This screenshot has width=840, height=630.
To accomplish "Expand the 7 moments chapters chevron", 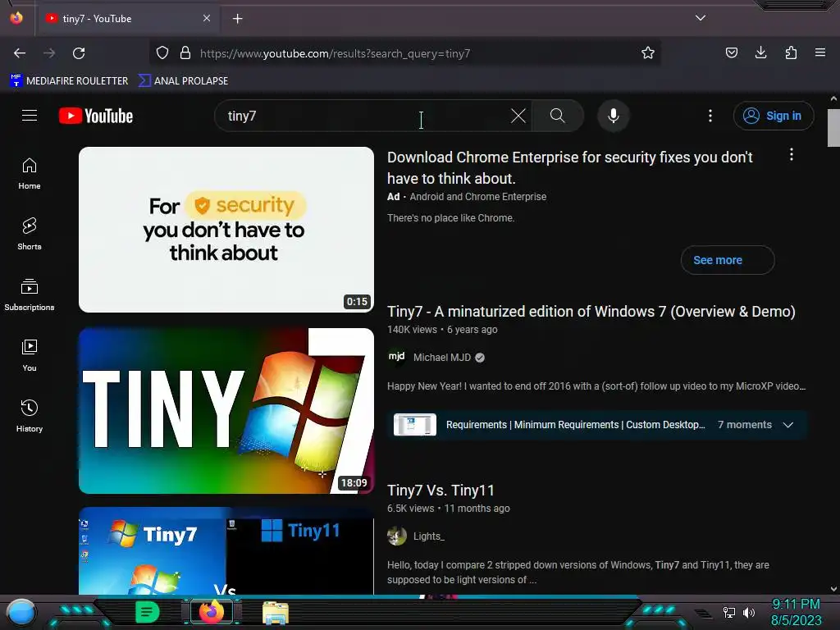I will (788, 425).
